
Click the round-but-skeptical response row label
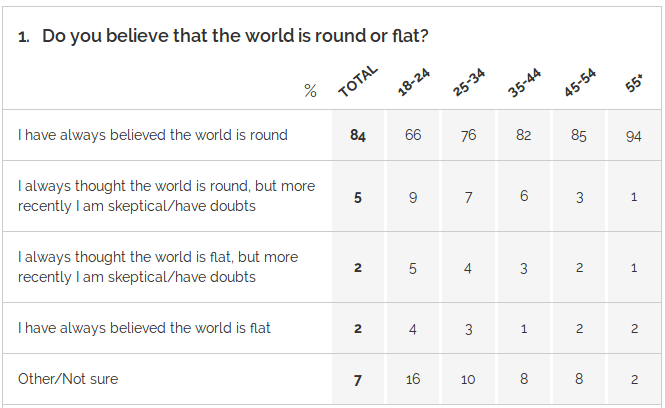(166, 196)
